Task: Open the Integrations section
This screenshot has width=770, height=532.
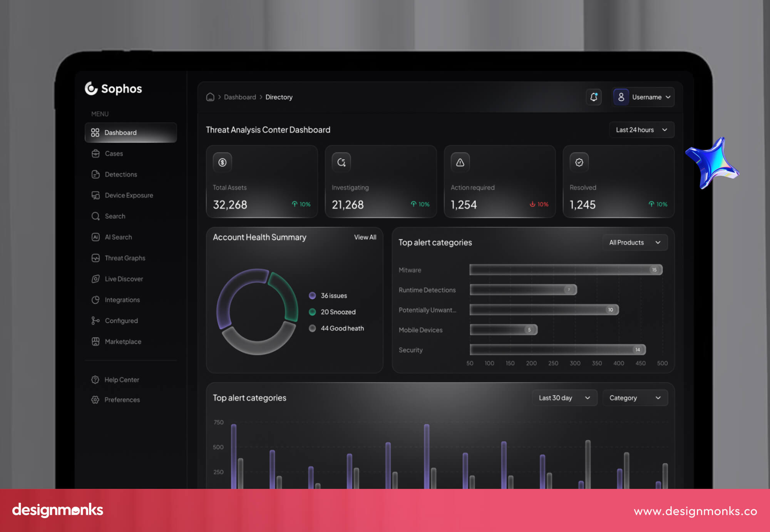Action: click(122, 299)
